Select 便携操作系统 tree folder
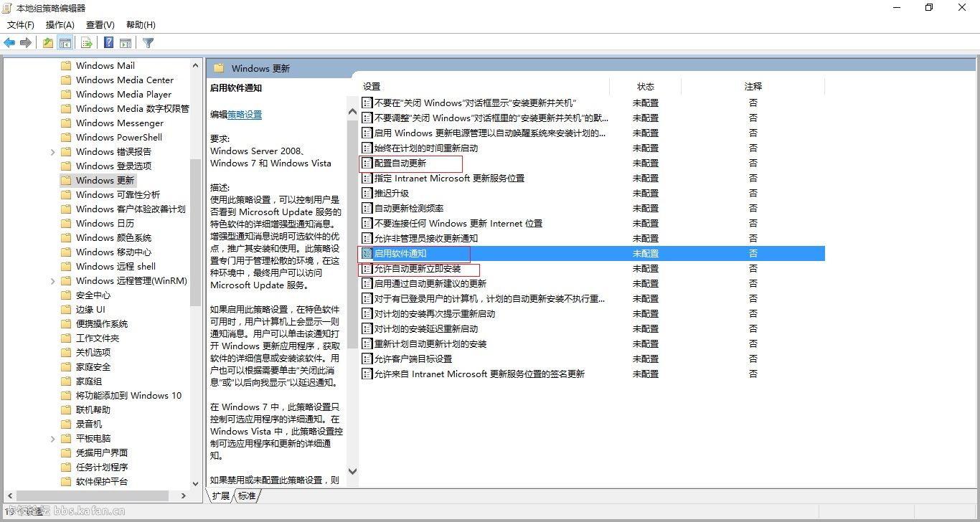 [102, 323]
